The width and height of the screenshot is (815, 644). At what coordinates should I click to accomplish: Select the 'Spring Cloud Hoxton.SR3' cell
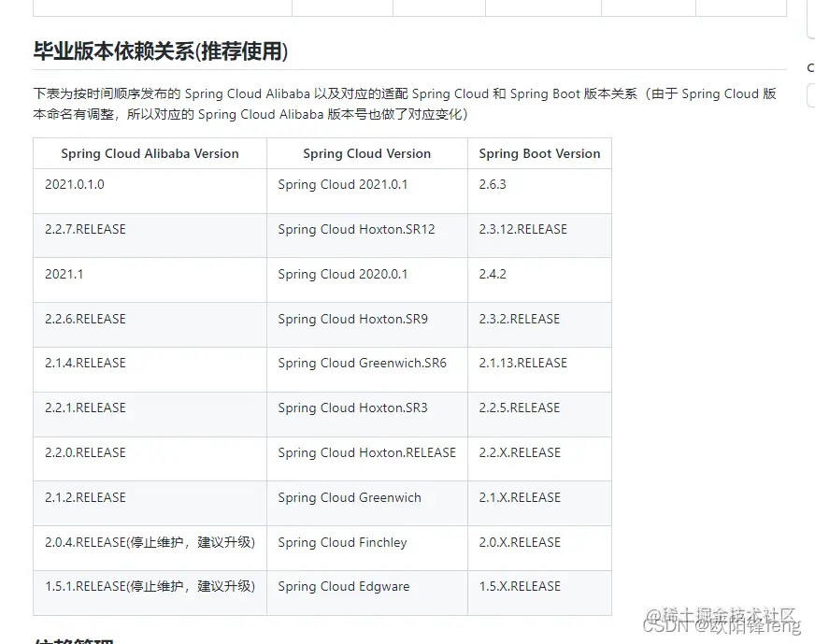(x=367, y=414)
